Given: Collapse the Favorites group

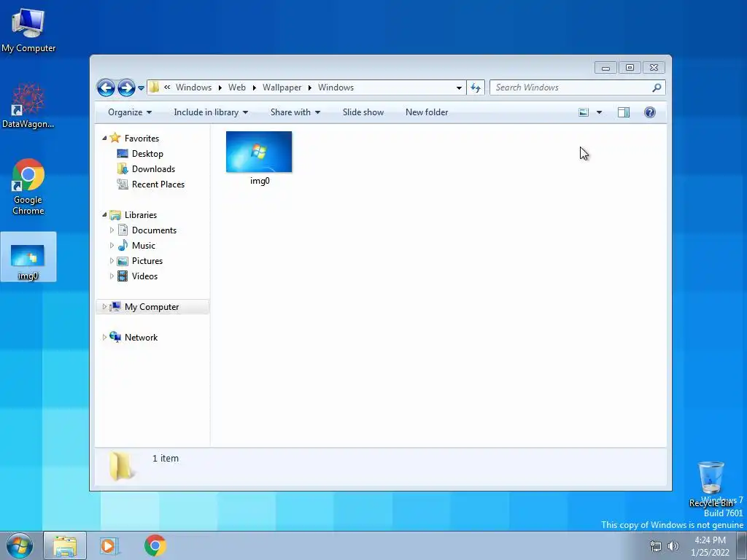Looking at the screenshot, I should (x=104, y=138).
